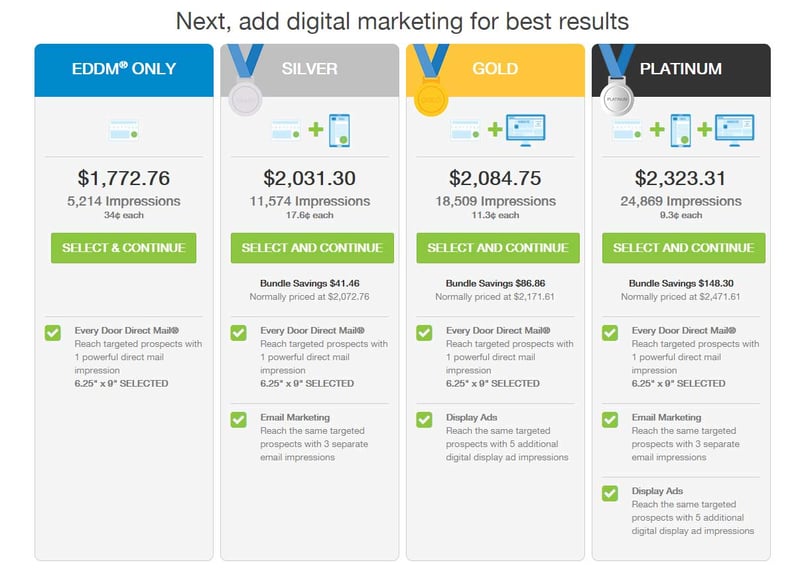This screenshot has width=800, height=583.
Task: Click the plus icon in the Gold column
Action: coord(495,128)
